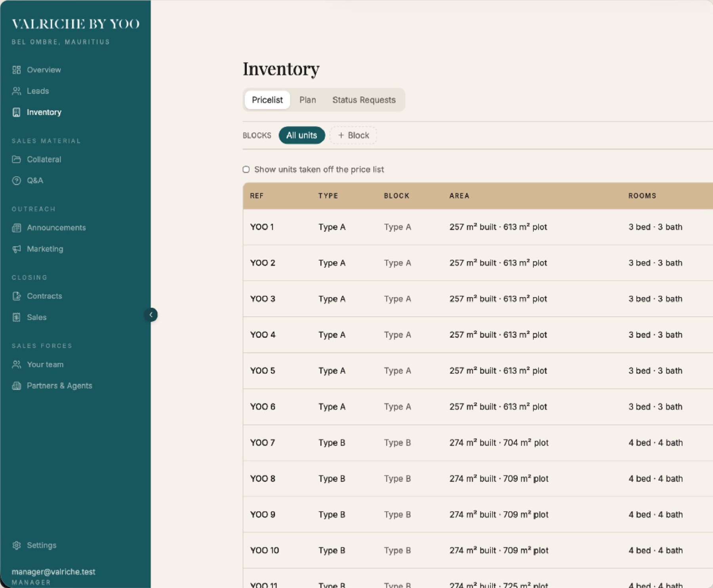
Task: Click the Announcements newspaper icon
Action: point(16,228)
